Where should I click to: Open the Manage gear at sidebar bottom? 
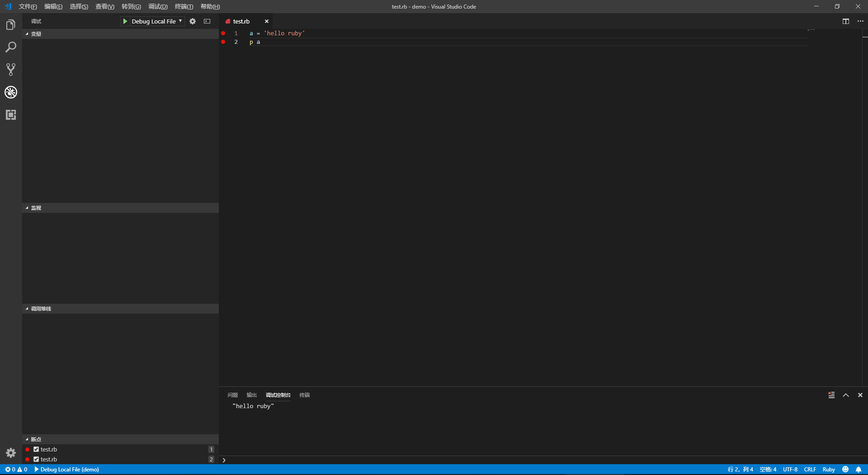pos(11,453)
